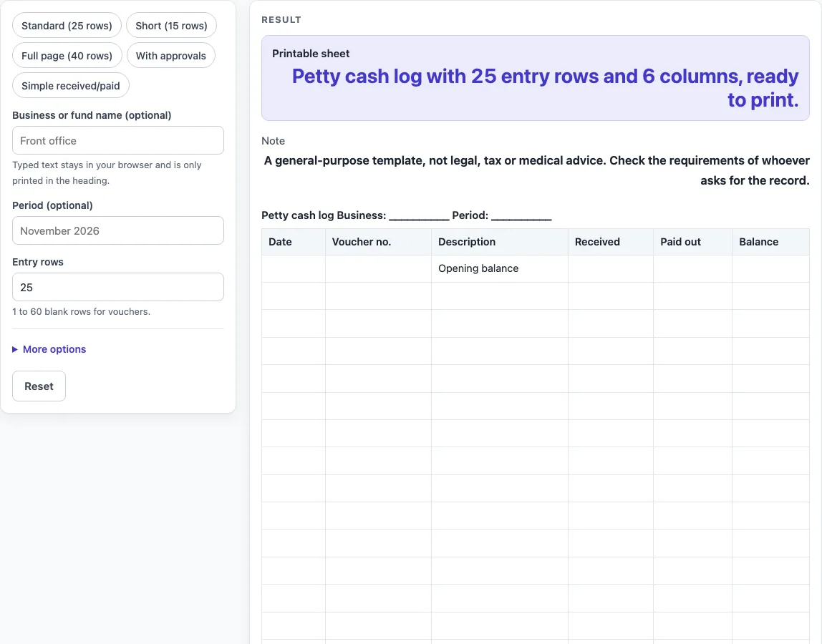
Task: Apply the With approvals preset
Action: (171, 56)
